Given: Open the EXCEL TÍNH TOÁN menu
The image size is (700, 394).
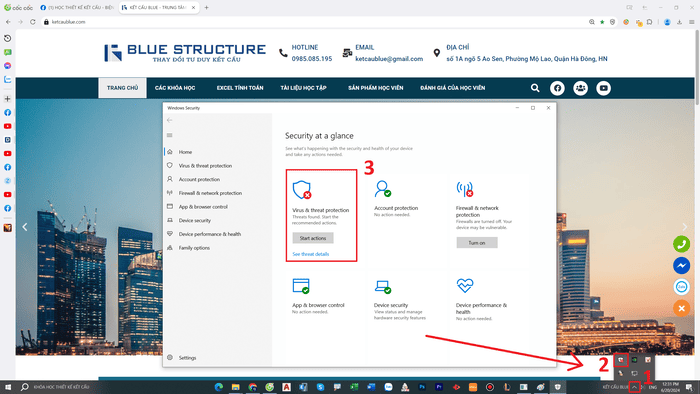Looking at the screenshot, I should click(240, 88).
